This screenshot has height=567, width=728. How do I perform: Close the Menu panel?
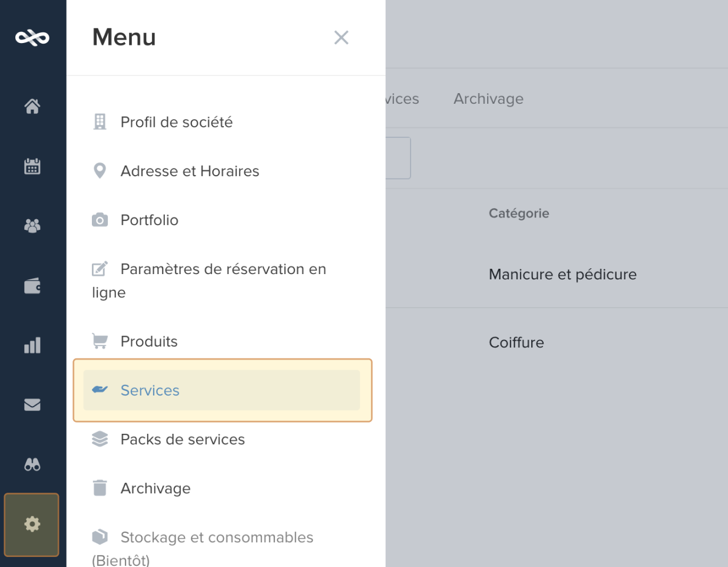(341, 38)
